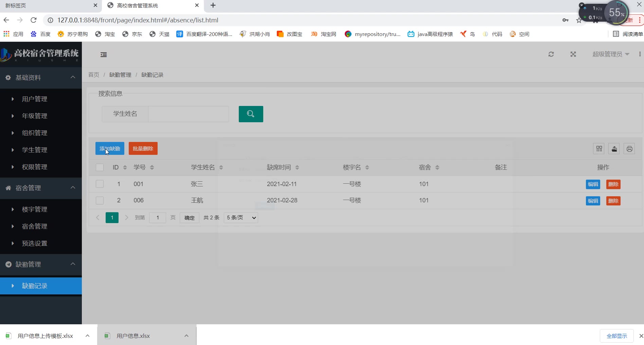Collapse the 基础资料 menu section
Image resolution: width=644 pixels, height=345 pixels.
point(41,78)
